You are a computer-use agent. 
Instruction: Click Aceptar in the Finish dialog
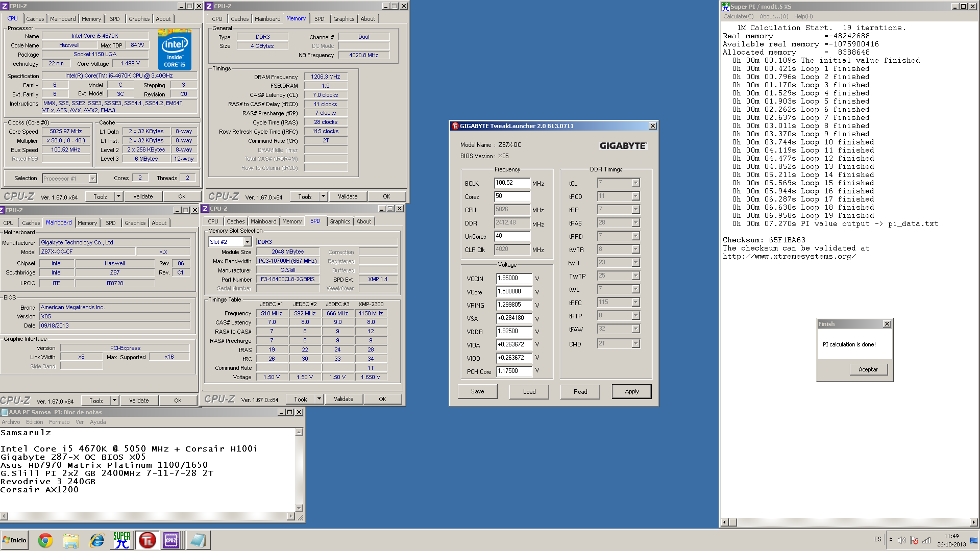(868, 369)
